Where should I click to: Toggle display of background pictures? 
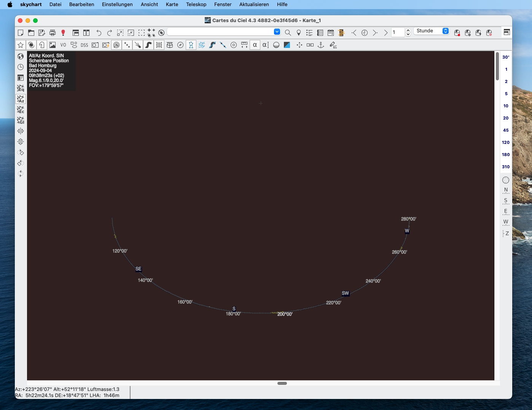tap(53, 45)
